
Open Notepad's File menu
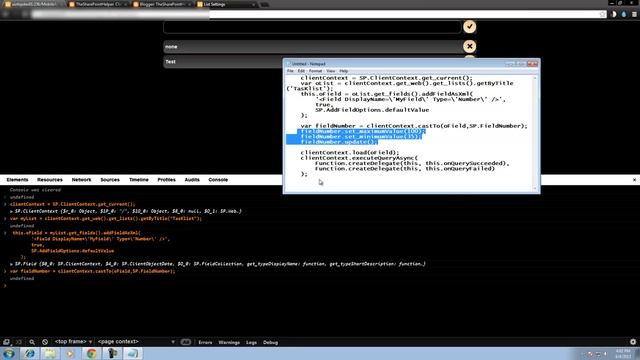(x=290, y=71)
